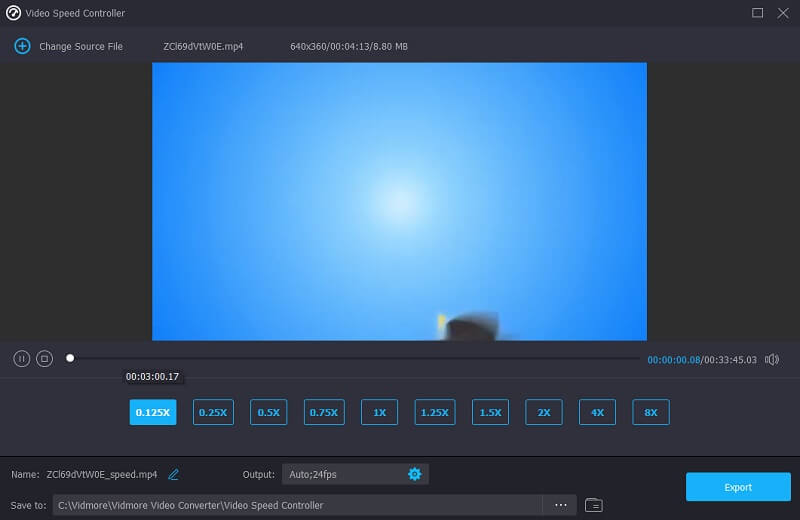Select the 0.125X speed option
This screenshot has height=520, width=800.
pos(153,412)
